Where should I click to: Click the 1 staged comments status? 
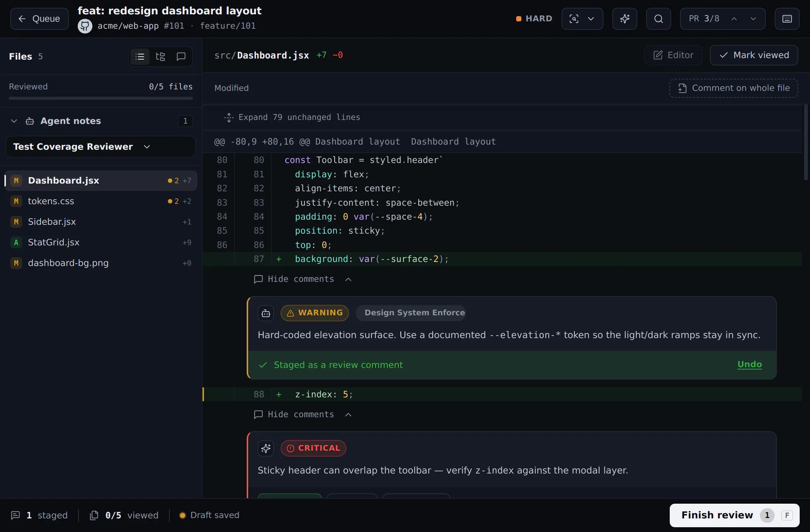[x=39, y=515]
